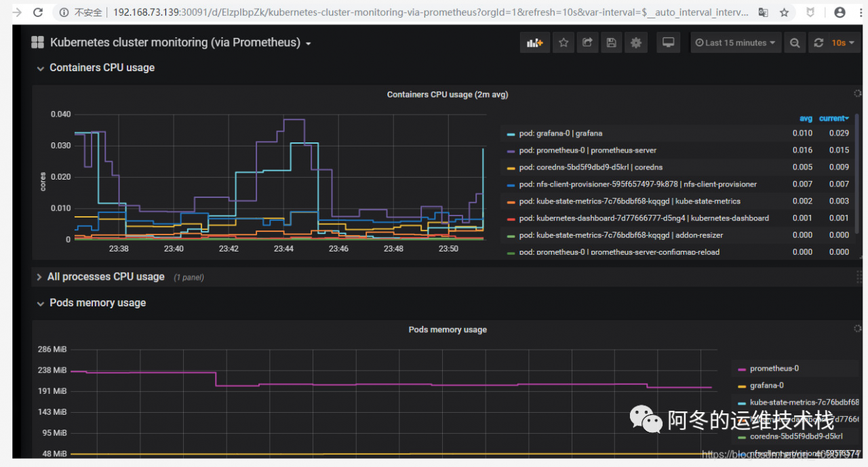Toggle kube-state-metrics | addon-resizer series
The height and width of the screenshot is (467, 868).
(x=620, y=235)
